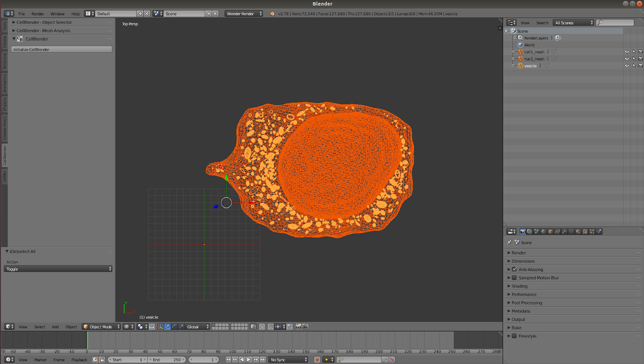Expand the Dimensions panel
Image resolution: width=644 pixels, height=364 pixels.
[x=523, y=261]
